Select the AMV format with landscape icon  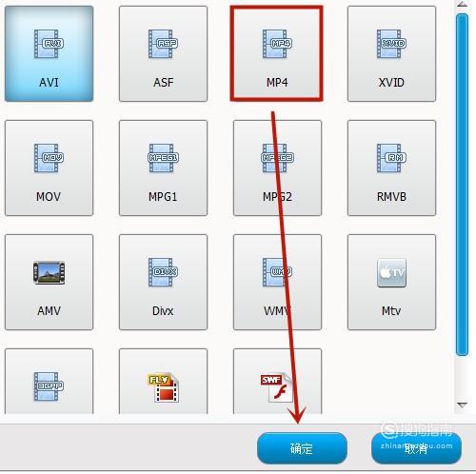[x=50, y=282]
